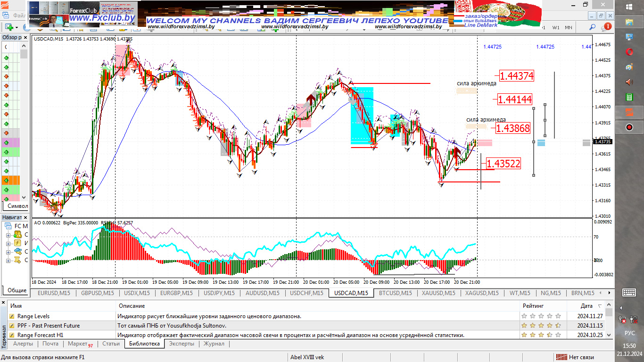
Task: Switch to the WT,M15 chart tab
Action: [520, 293]
